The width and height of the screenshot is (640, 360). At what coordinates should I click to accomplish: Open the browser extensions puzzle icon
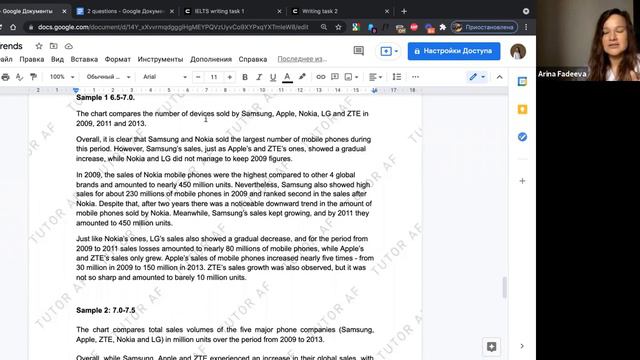click(442, 27)
